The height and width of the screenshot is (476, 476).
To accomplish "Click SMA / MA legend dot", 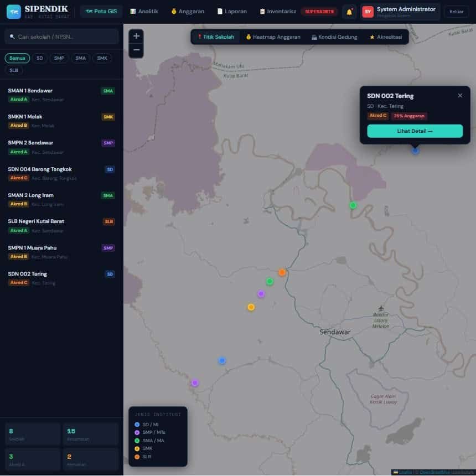I will [x=137, y=441].
